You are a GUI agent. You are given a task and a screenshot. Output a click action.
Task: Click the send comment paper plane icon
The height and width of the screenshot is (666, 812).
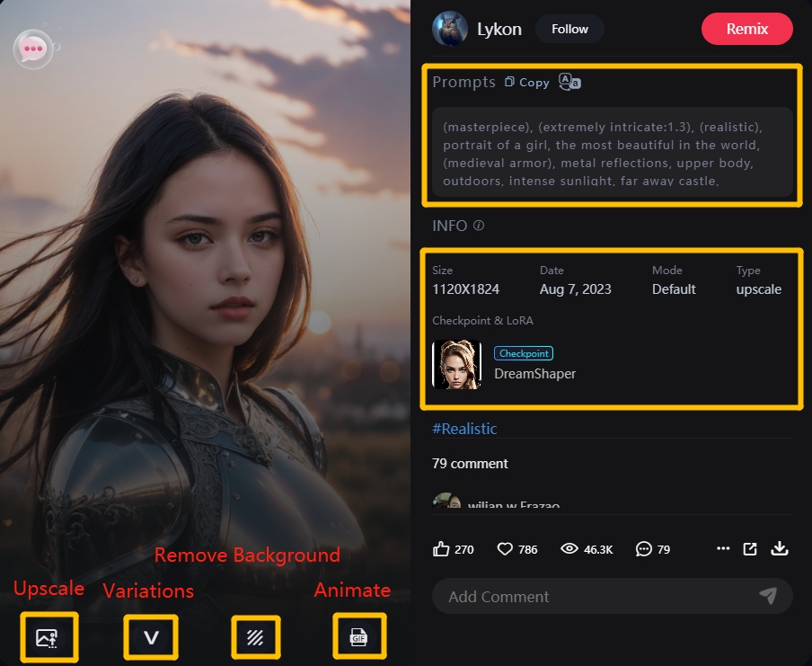[767, 595]
